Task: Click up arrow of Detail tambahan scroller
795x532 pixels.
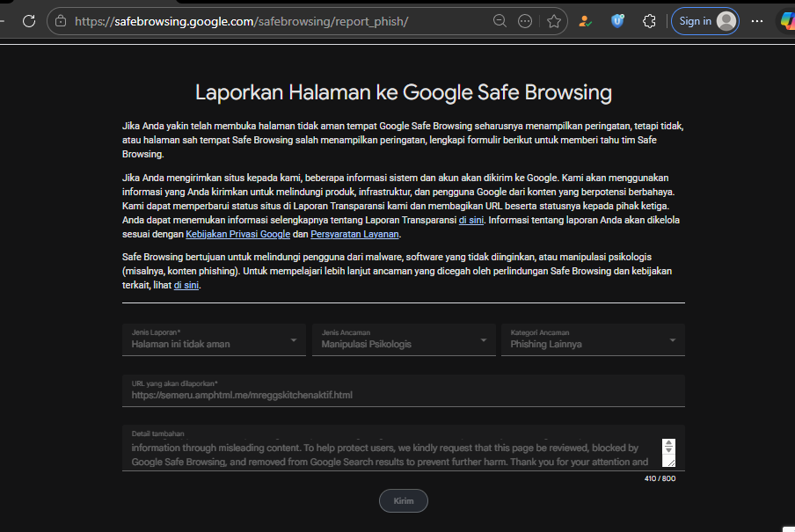Action: 668,442
